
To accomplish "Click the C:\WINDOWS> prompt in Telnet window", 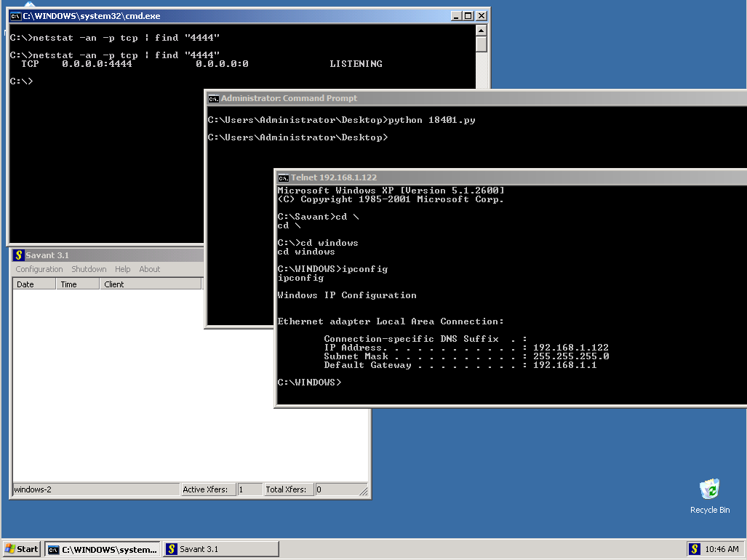I will tap(309, 383).
